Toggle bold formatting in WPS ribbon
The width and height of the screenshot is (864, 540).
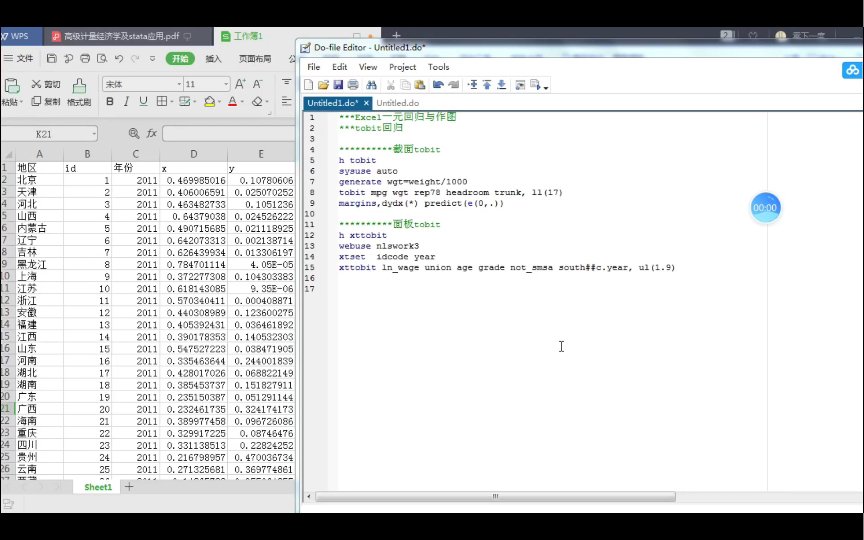pos(110,101)
